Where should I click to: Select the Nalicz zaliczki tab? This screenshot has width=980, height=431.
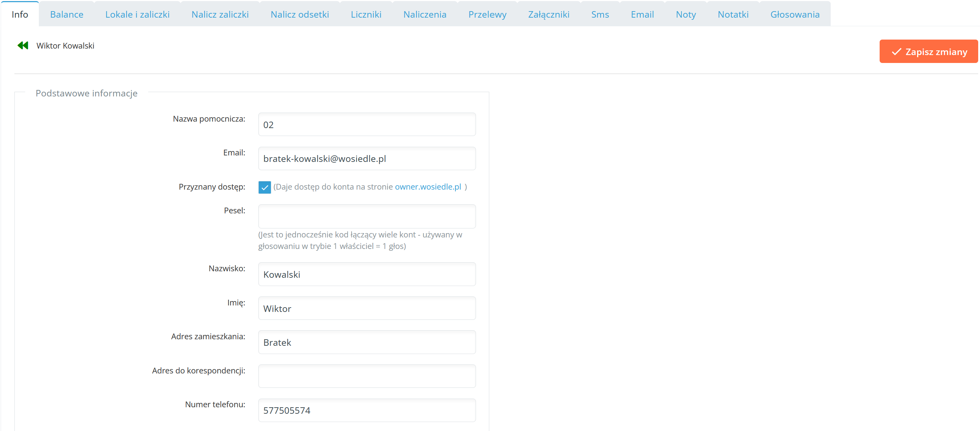[x=220, y=14]
